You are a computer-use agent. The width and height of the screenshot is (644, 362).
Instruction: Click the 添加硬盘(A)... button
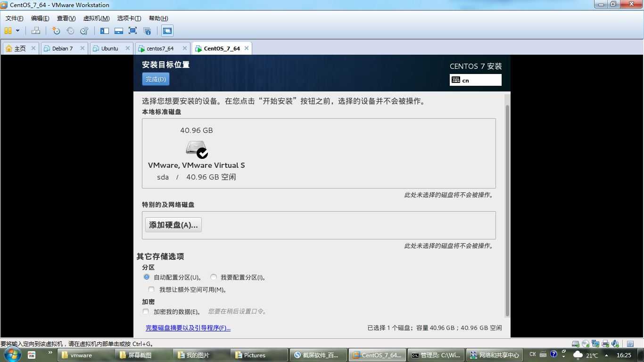(x=173, y=225)
